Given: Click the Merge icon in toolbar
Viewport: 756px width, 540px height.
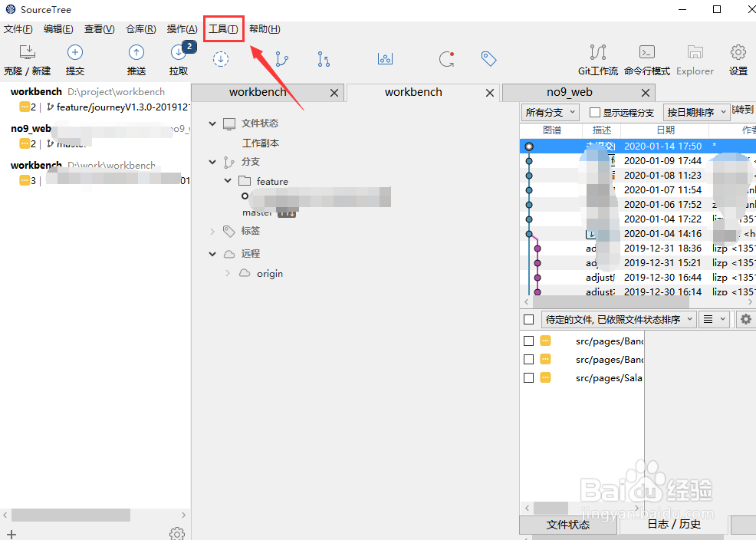Looking at the screenshot, I should tap(324, 59).
